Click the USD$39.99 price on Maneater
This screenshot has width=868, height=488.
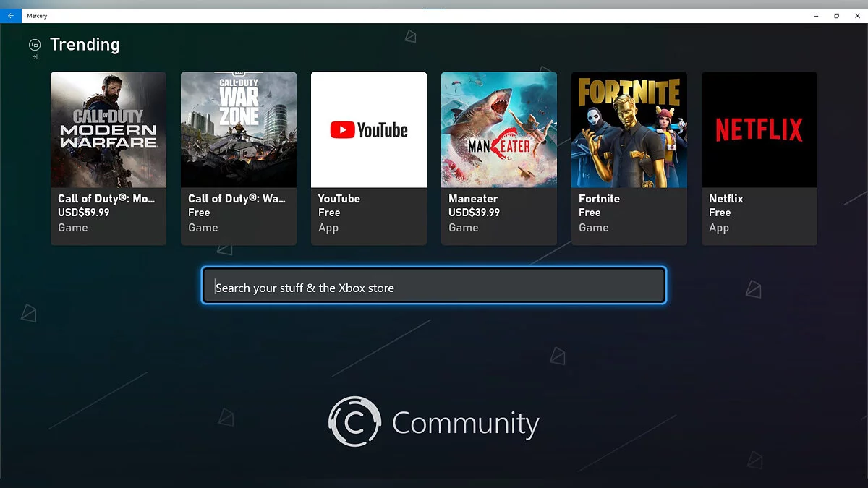point(475,213)
